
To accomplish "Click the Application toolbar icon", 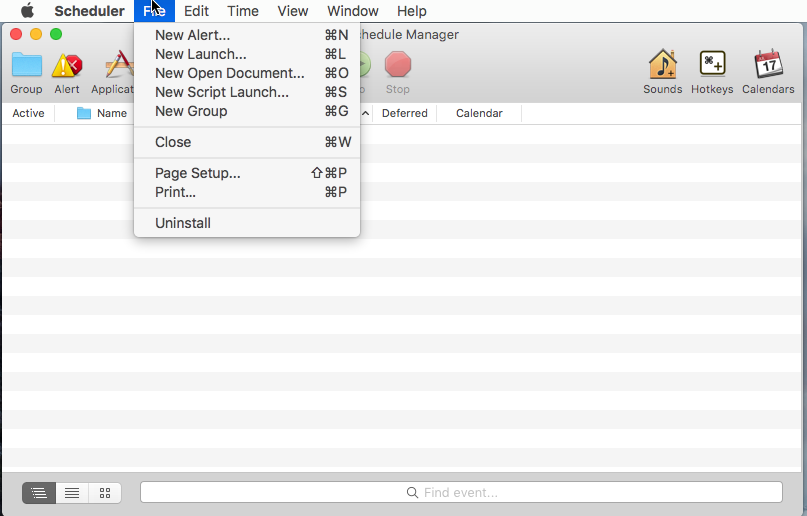I will click(118, 65).
